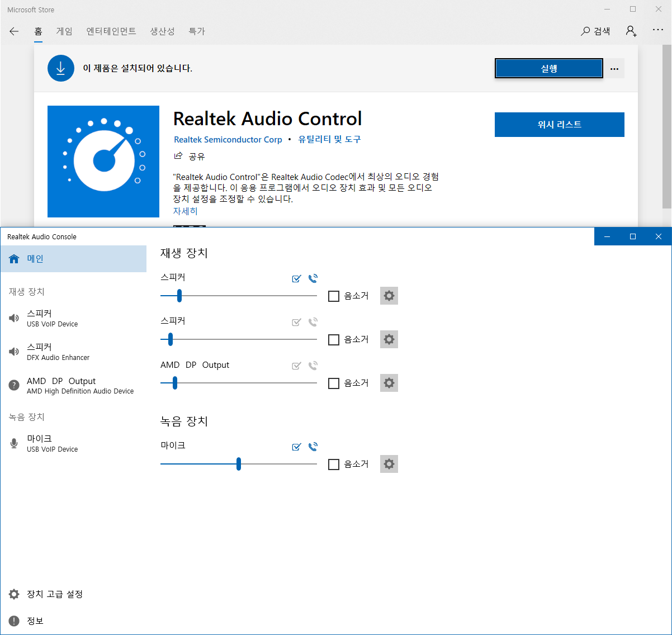The image size is (672, 635).
Task: Set first 스피커 as default device icon
Action: 297,278
